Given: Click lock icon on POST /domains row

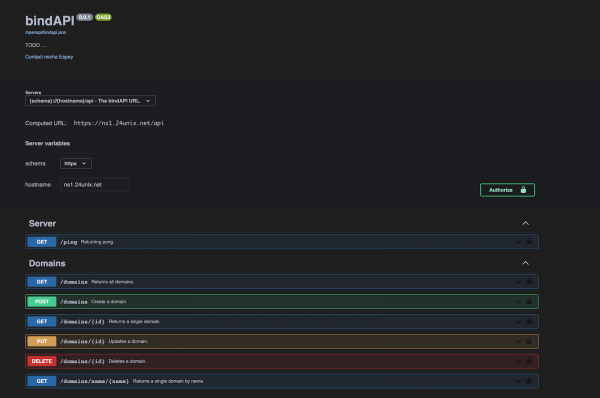Looking at the screenshot, I should (x=529, y=301).
